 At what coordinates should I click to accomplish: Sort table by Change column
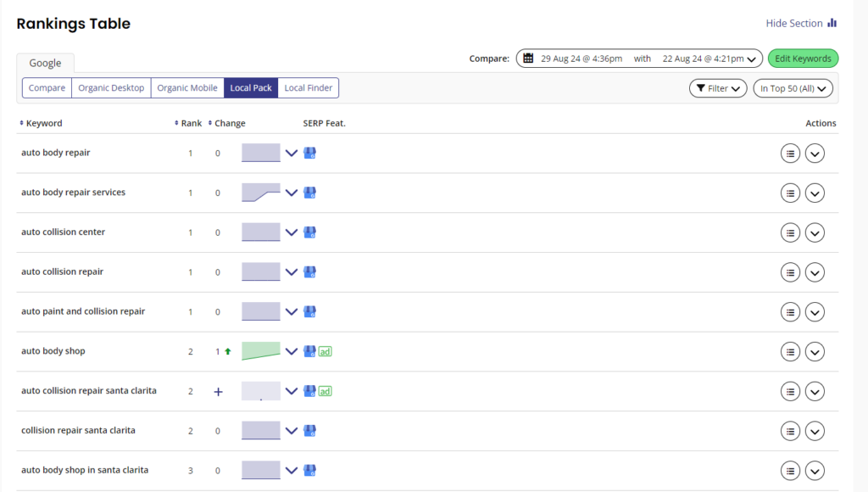click(x=226, y=123)
